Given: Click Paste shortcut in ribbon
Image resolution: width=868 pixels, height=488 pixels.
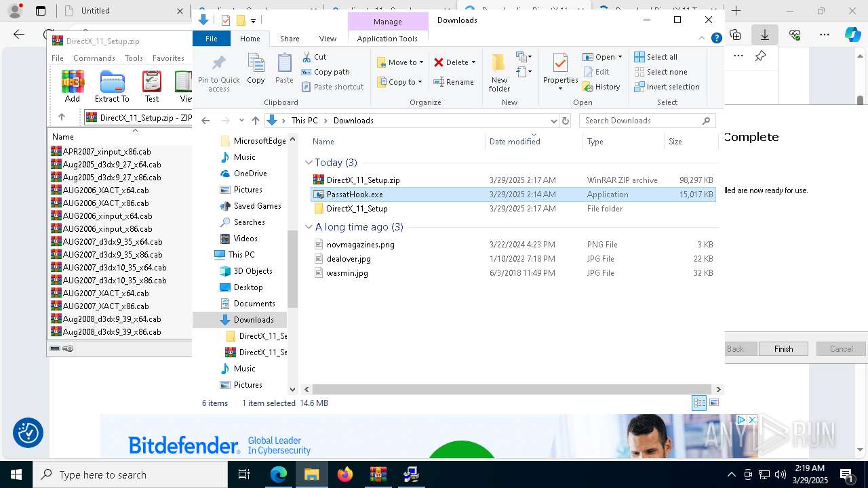Looking at the screenshot, I should [x=332, y=87].
